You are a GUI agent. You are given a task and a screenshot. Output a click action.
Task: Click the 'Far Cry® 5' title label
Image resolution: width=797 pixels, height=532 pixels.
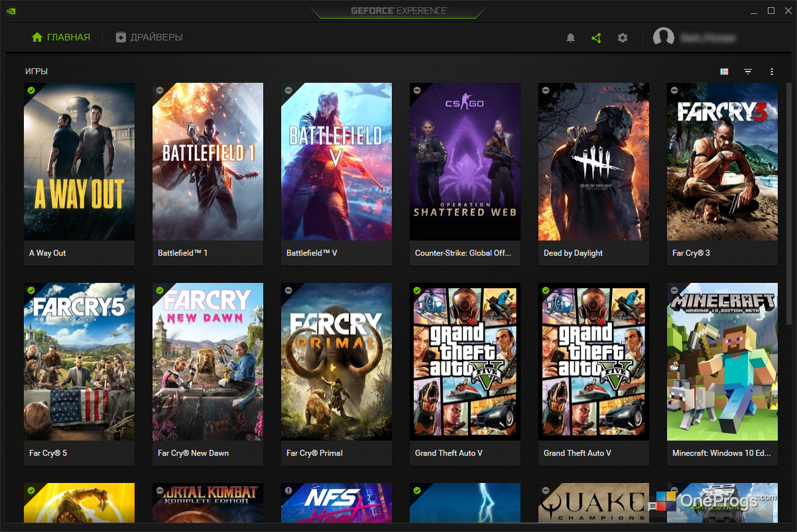click(x=48, y=453)
